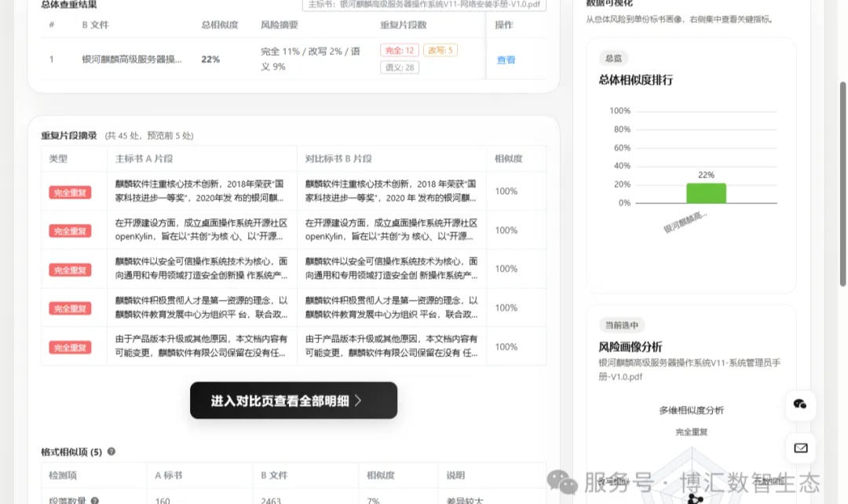Screen dimensions: 848x504
Task: Click the 重复片段数 column header
Action: 404,25
